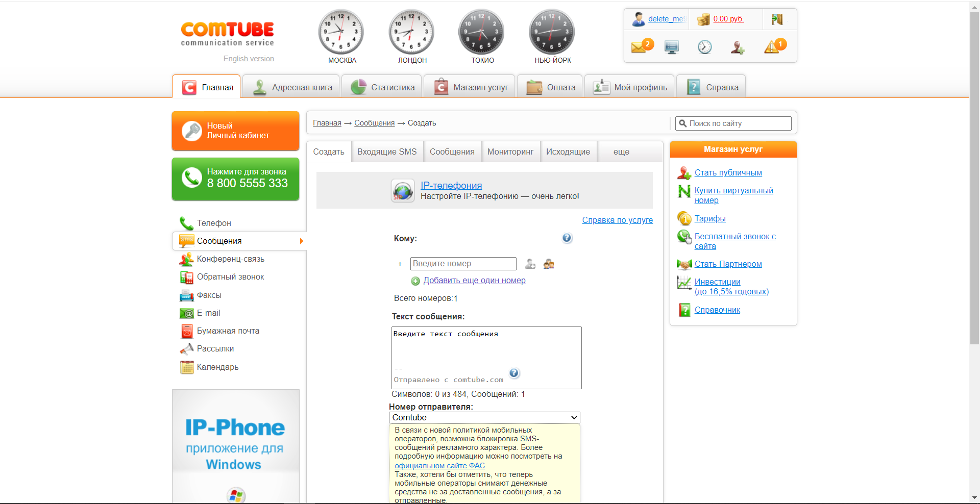Viewport: 980px width, 504px height.
Task: Click into the Текст сообщения text area
Action: tap(486, 358)
